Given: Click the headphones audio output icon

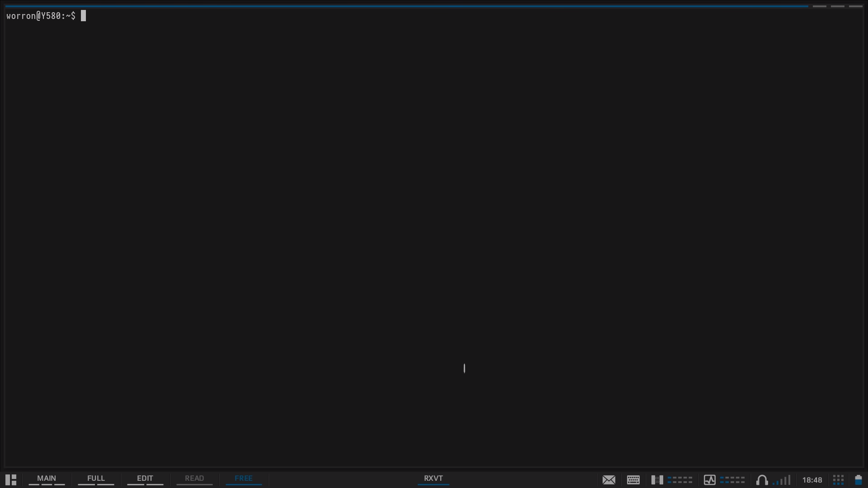Looking at the screenshot, I should click(762, 481).
